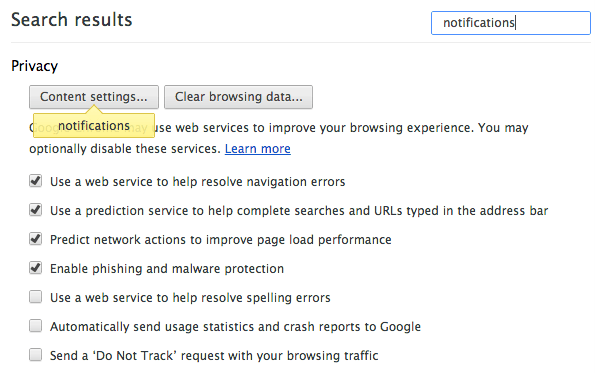
Task: Uncheck the resolve navigation errors checkbox
Action: pos(36,181)
